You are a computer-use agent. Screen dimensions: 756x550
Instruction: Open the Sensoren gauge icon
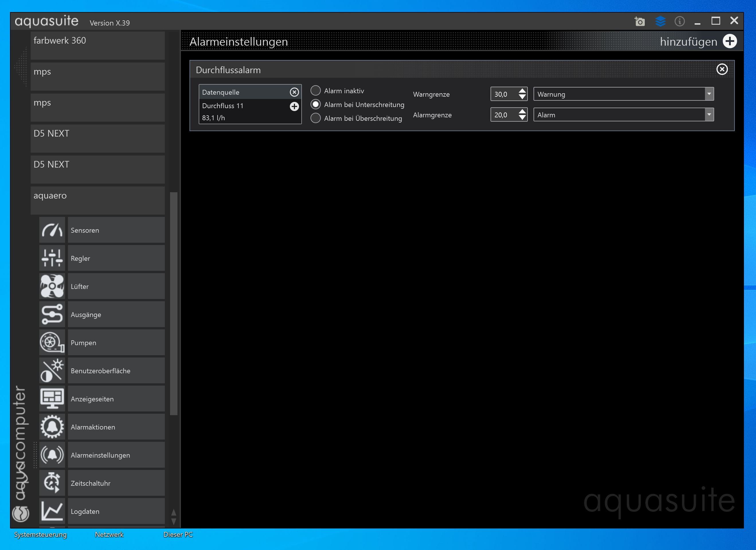52,230
